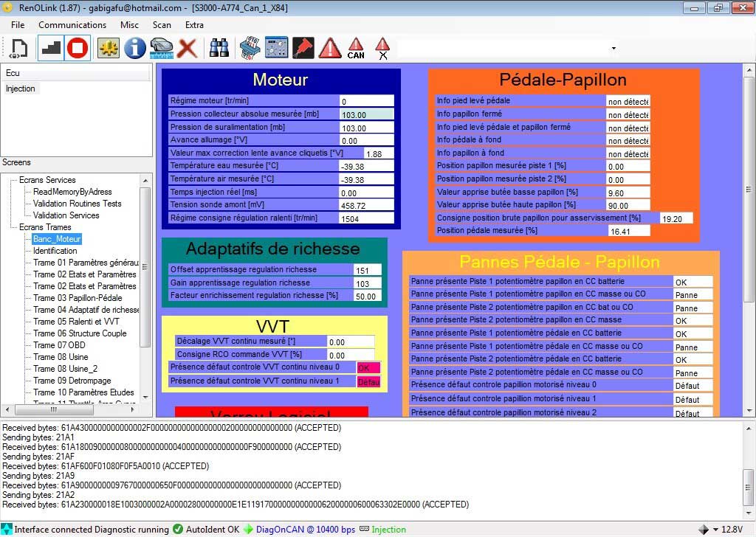Click the 'Sending bytes: 21AF' log line

[38, 457]
